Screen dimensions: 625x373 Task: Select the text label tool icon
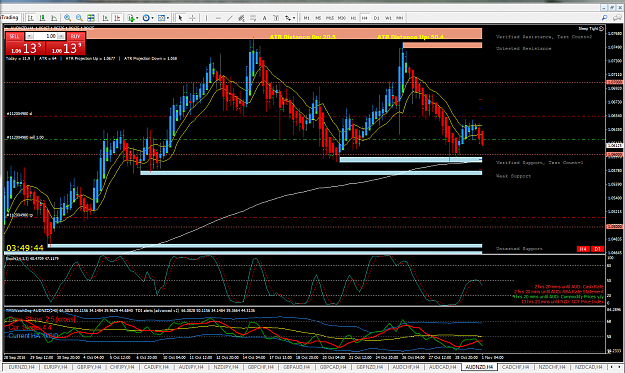click(x=276, y=18)
